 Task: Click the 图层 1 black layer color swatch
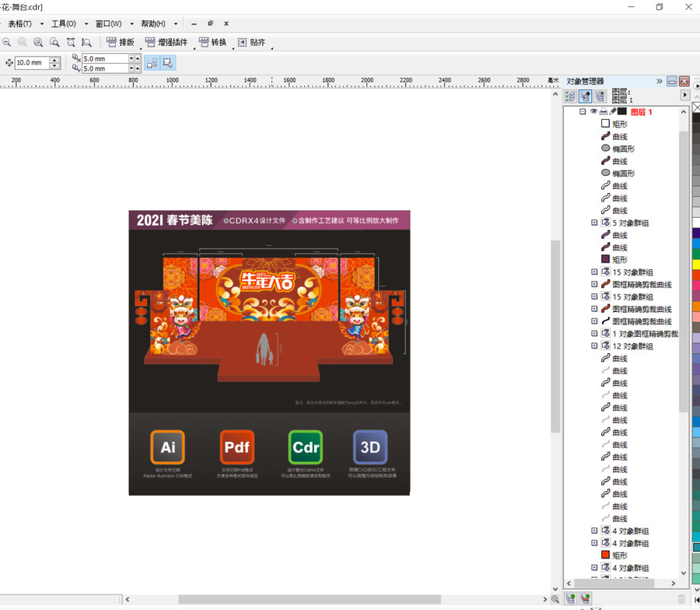[x=622, y=111]
